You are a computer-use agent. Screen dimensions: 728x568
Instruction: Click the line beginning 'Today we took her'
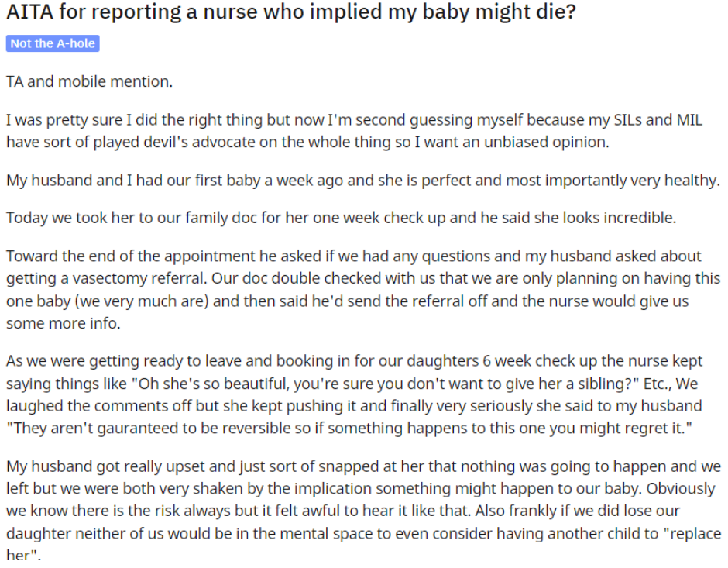[341, 218]
